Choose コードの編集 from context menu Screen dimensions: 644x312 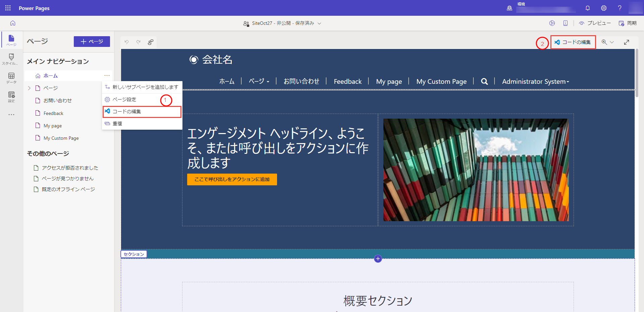pyautogui.click(x=142, y=112)
